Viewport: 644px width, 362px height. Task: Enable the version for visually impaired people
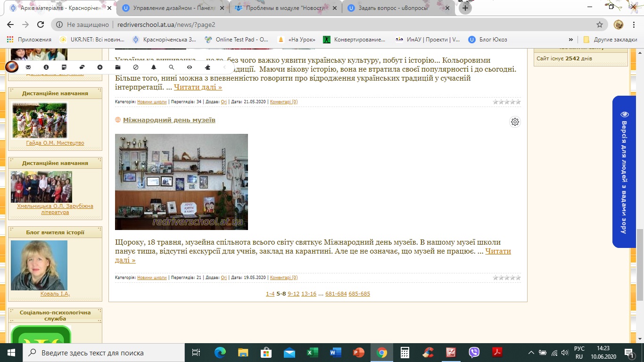(624, 172)
